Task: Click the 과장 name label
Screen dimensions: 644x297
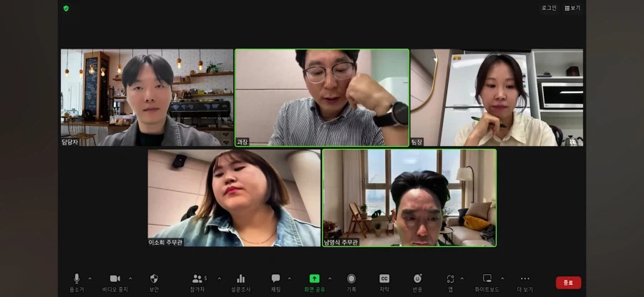Action: point(243,142)
